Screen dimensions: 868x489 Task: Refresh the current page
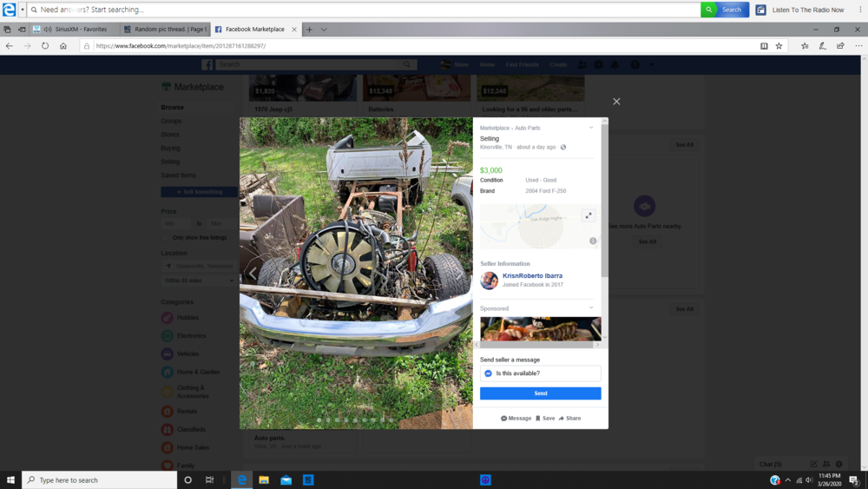tap(45, 46)
